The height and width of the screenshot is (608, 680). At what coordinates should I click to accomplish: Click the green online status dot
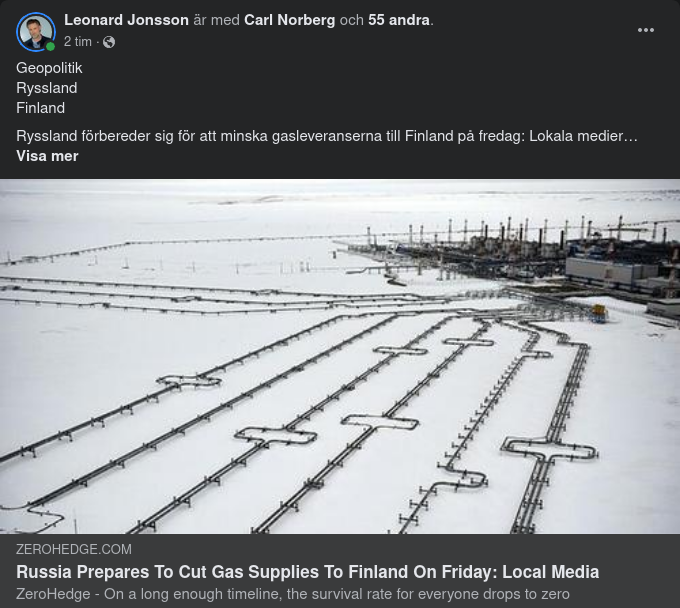click(50, 46)
